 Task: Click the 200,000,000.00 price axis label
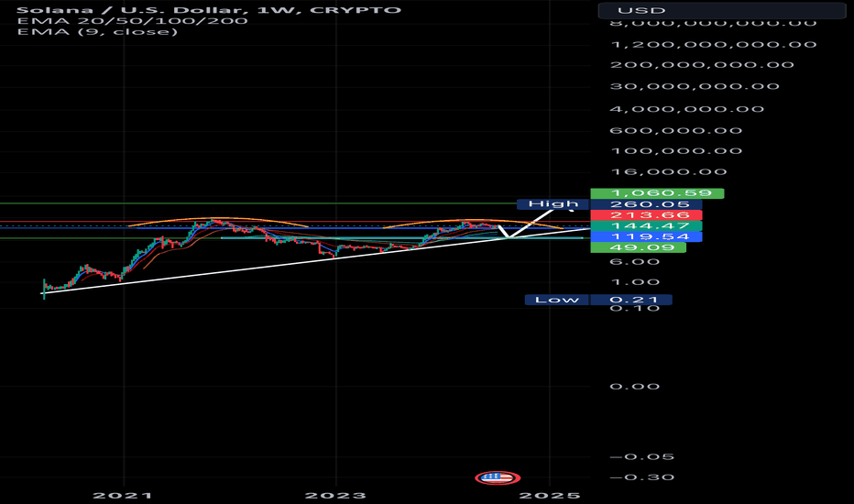702,65
